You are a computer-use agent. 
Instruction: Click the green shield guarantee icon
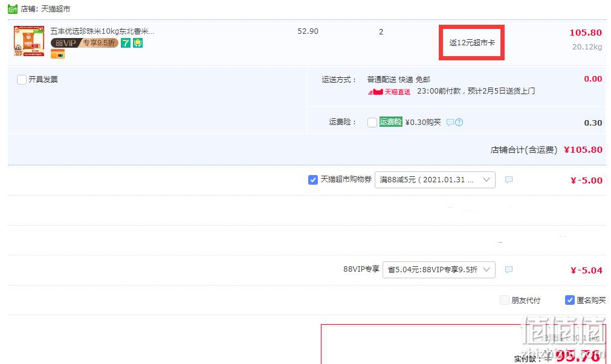[138, 43]
